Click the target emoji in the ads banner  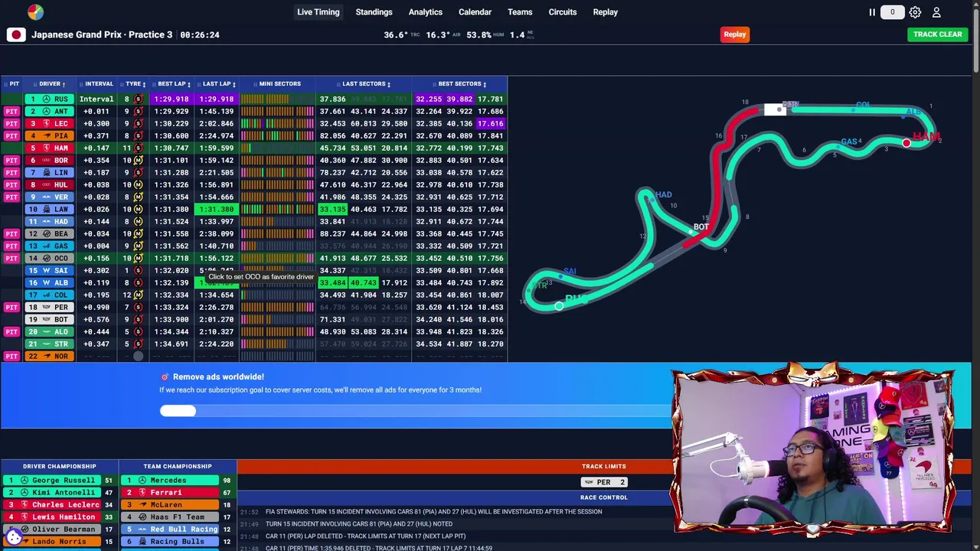[165, 377]
